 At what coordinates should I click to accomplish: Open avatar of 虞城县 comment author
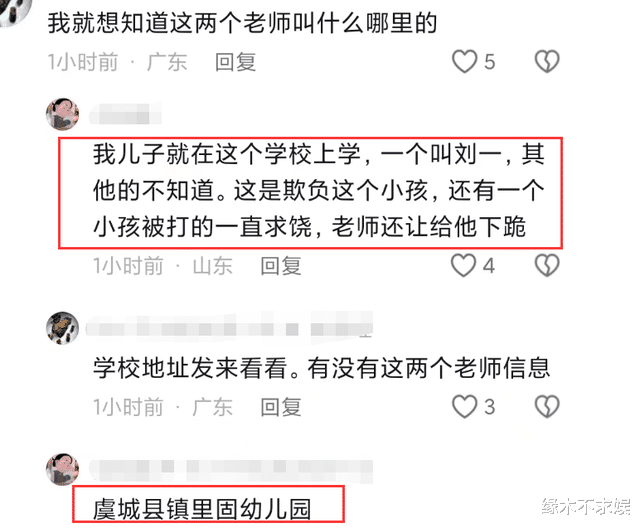tap(62, 469)
